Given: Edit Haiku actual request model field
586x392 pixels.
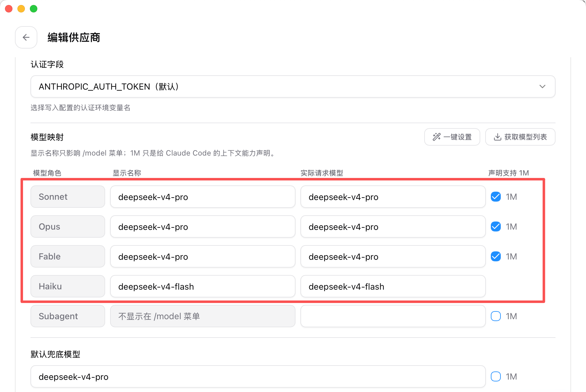Looking at the screenshot, I should point(393,286).
